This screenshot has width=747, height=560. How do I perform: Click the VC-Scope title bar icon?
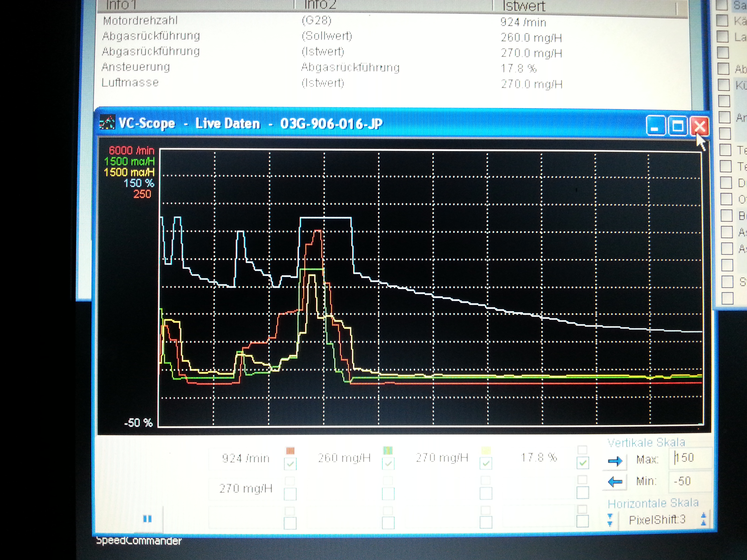point(107,123)
